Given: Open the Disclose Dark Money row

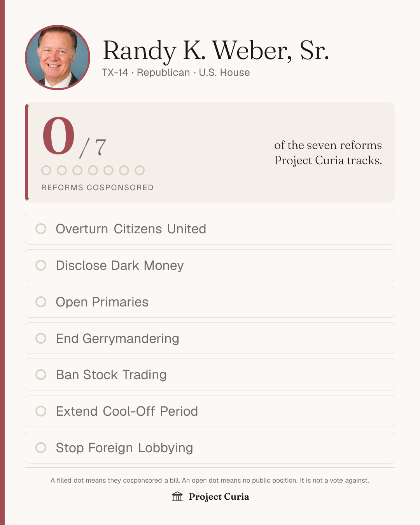Looking at the screenshot, I should (210, 265).
